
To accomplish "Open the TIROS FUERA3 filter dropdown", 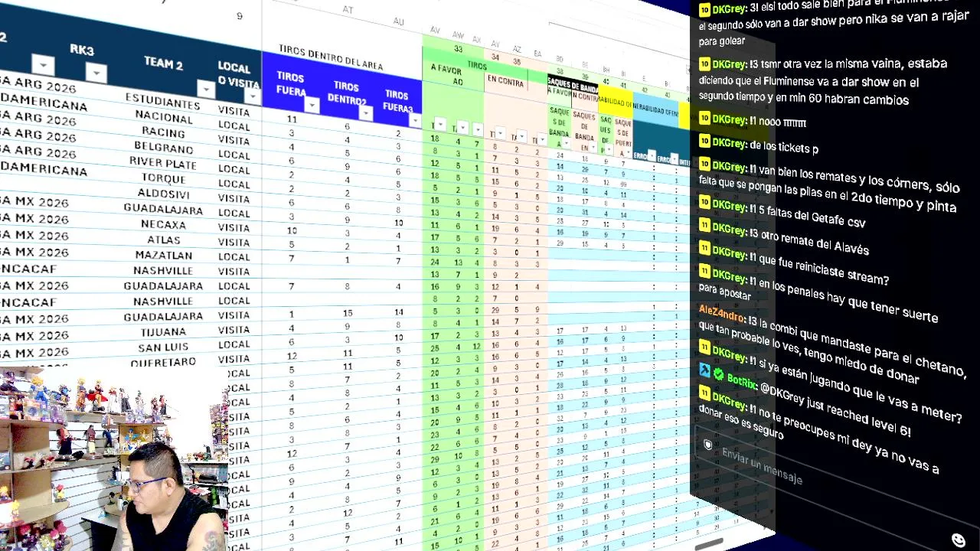I will (415, 119).
